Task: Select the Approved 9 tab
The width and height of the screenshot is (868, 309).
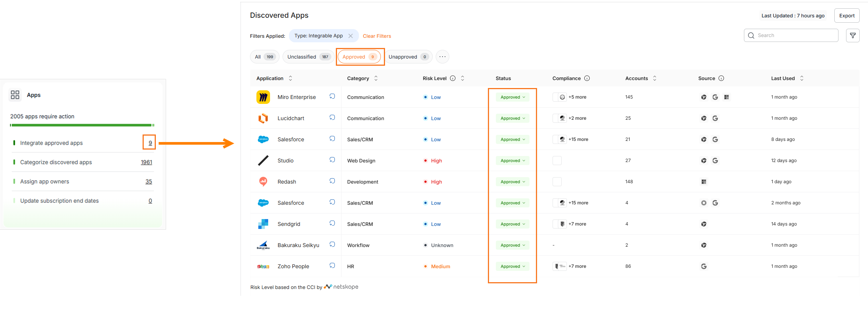Action: pyautogui.click(x=360, y=57)
